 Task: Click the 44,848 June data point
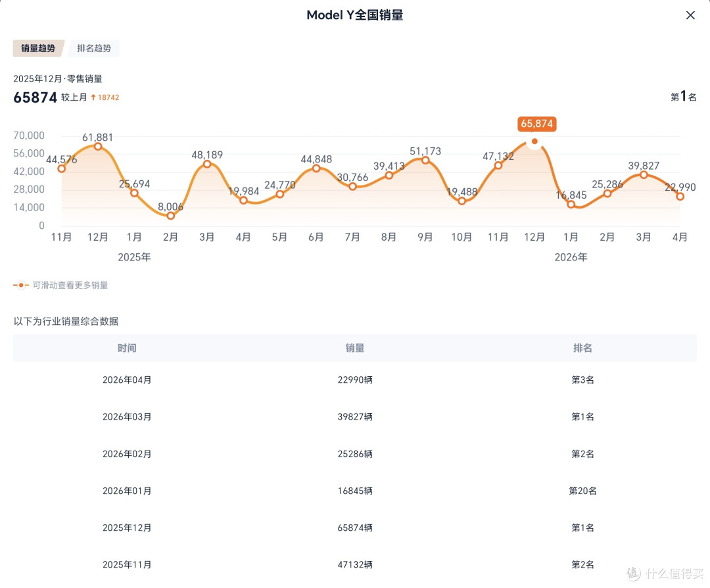[x=316, y=168]
